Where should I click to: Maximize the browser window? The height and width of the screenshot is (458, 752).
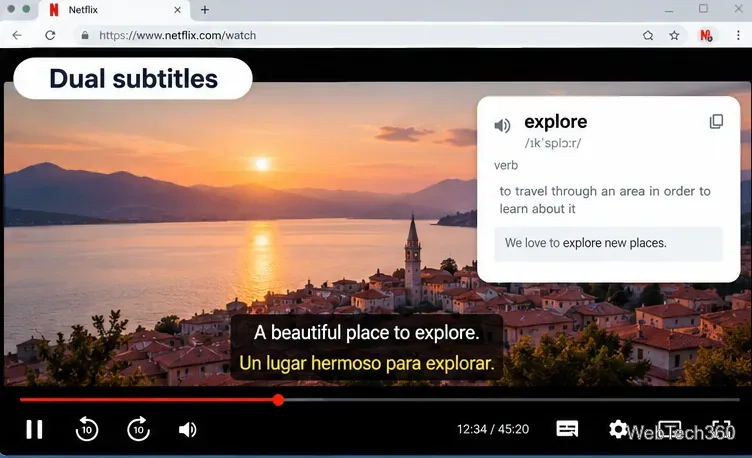[x=703, y=9]
